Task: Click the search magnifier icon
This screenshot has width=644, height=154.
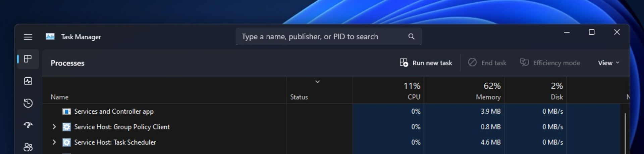Action: pyautogui.click(x=411, y=36)
